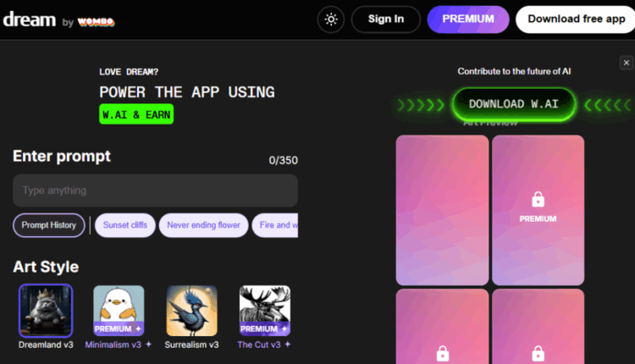The width and height of the screenshot is (635, 364).
Task: Select the Minimalism v3 premium style
Action: point(119,311)
